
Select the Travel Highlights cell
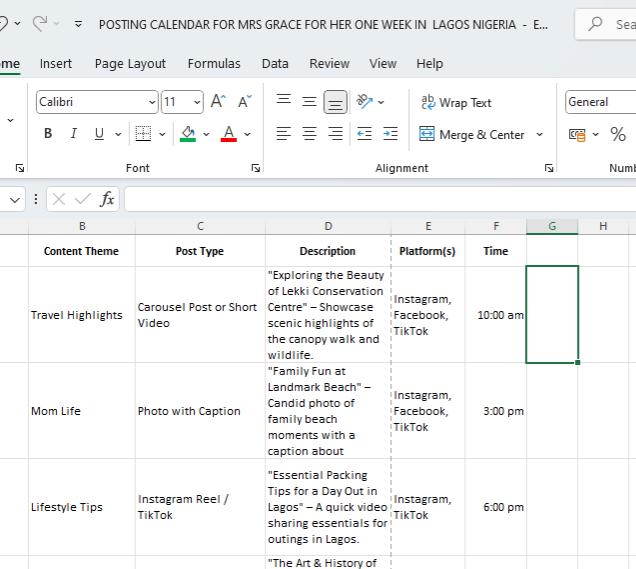click(x=82, y=315)
